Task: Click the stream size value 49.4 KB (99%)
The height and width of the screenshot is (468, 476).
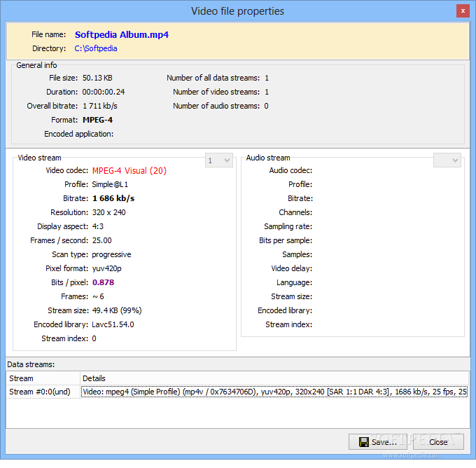Action: click(117, 310)
